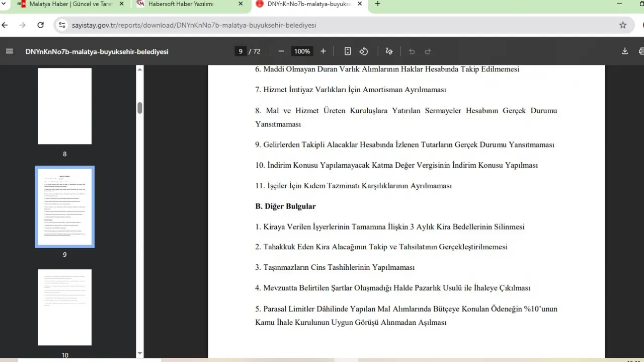Redo the annotation

click(x=428, y=51)
